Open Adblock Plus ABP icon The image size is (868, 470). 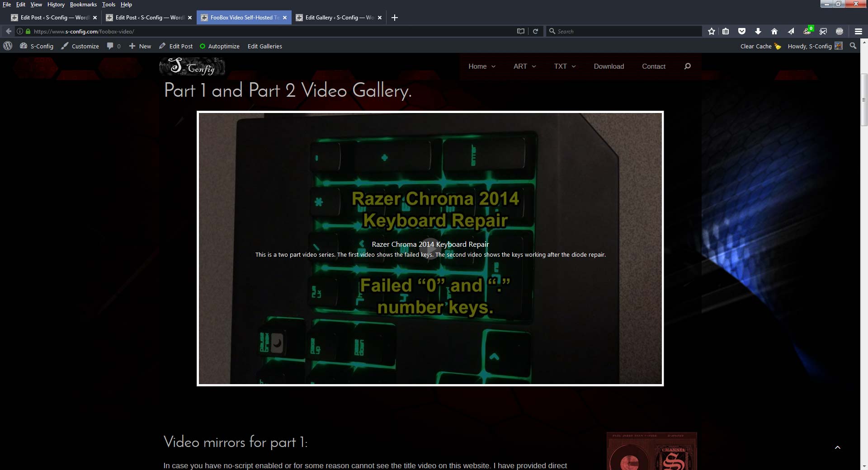840,31
